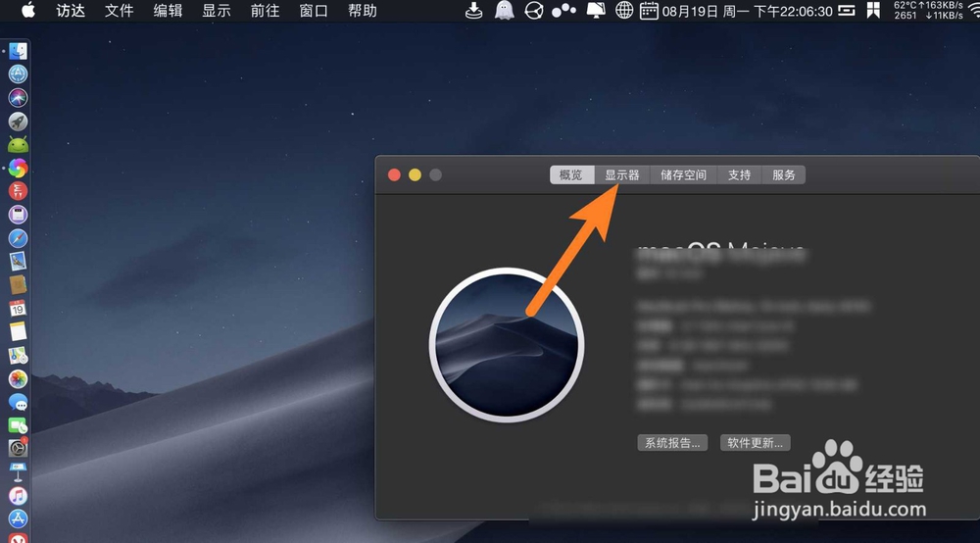Open the colorful pinwheel app in Dock
The width and height of the screenshot is (980, 543).
[18, 168]
